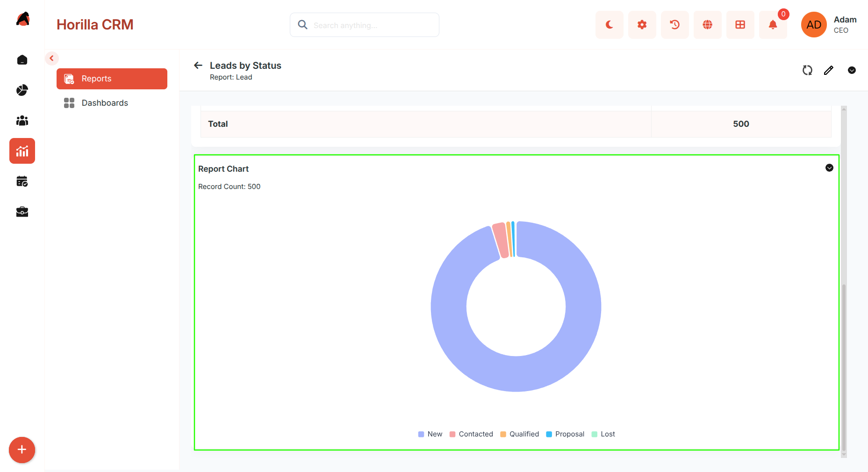Click the Proposal legend color swatch

click(549, 434)
